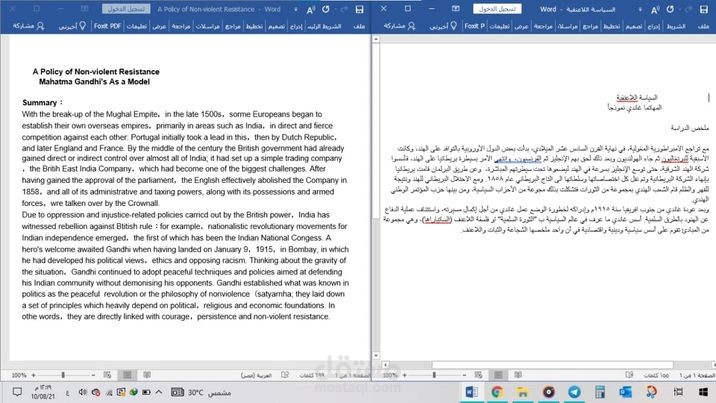716x403 pixels.
Task: Open ribbon display options in Arabic window
Action: point(455,9)
